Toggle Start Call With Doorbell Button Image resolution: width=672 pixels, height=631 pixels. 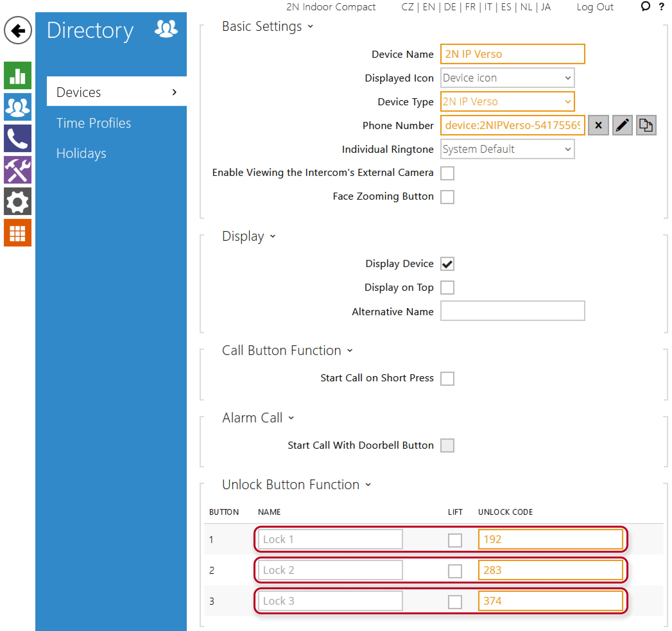448,446
